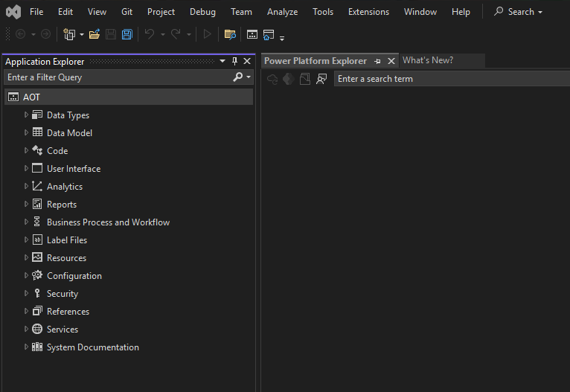Click the Power Platform feedback person icon
Screen dimensions: 570x392
[321, 79]
